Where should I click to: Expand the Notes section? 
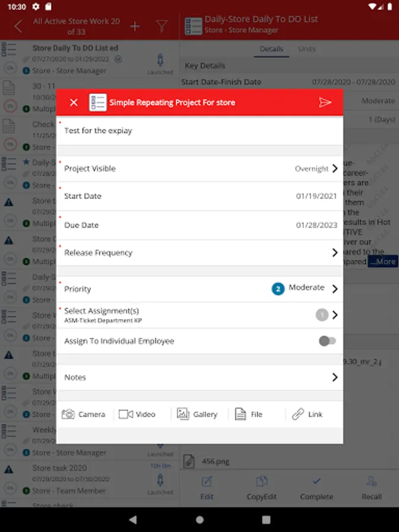200,377
